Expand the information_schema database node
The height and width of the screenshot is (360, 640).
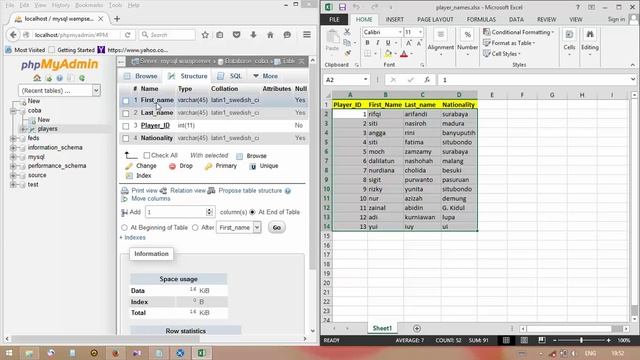pyautogui.click(x=13, y=147)
